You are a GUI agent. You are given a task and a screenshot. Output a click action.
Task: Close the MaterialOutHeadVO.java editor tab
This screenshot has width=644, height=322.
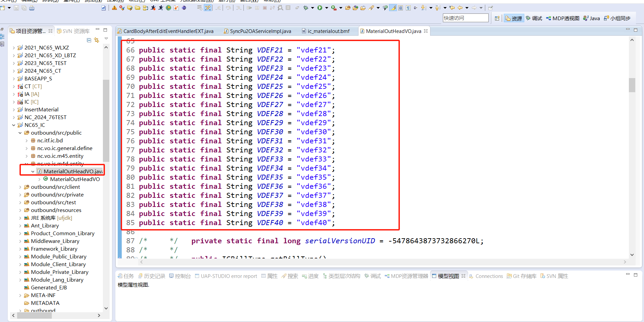point(426,31)
